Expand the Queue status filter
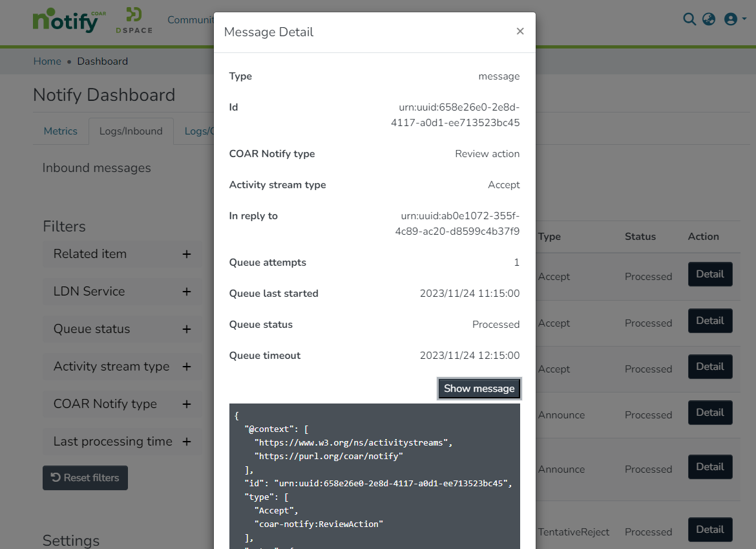Image resolution: width=756 pixels, height=549 pixels. (186, 329)
